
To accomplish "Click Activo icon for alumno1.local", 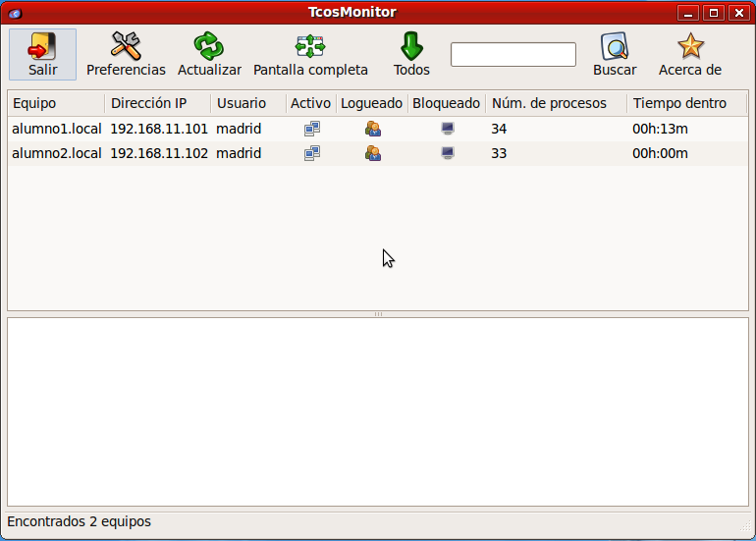I will pyautogui.click(x=311, y=129).
